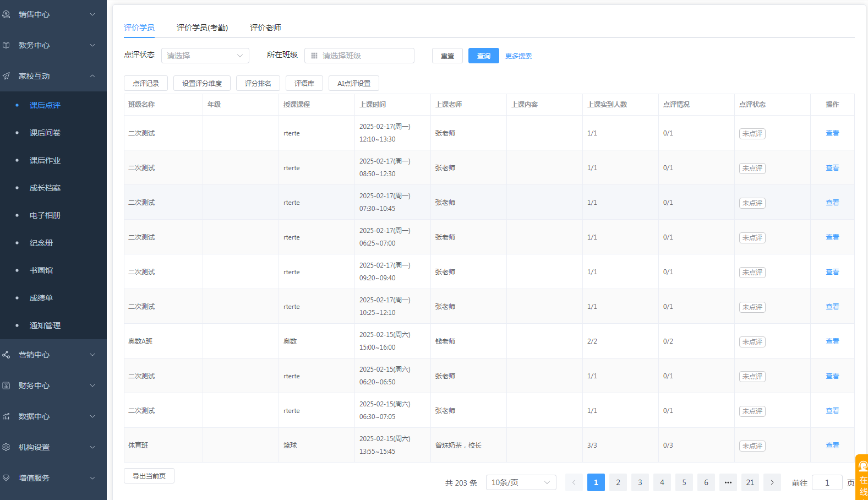Click the 家校互动 paper plane icon
Screen dimensions: 868x500
click(x=6, y=76)
